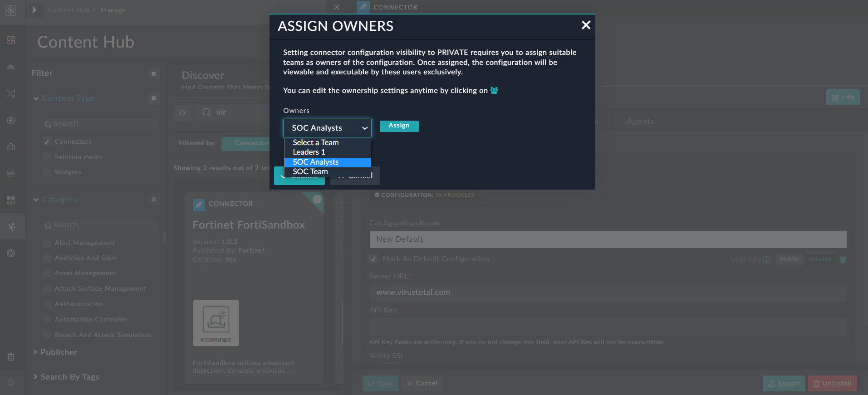This screenshot has width=868, height=395.
Task: Click the Export button
Action: coord(784,383)
